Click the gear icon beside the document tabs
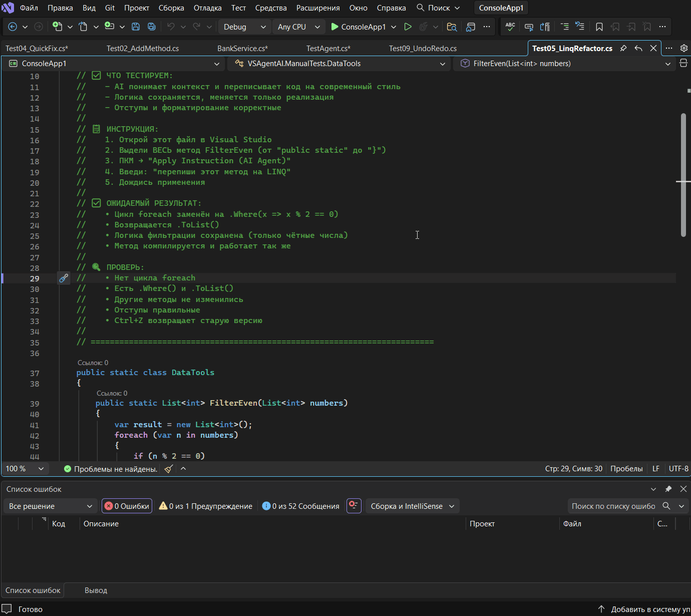The image size is (691, 616). (683, 48)
